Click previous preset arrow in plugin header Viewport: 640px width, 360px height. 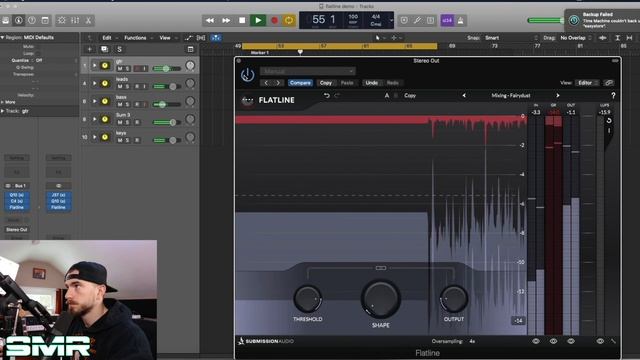(266, 83)
